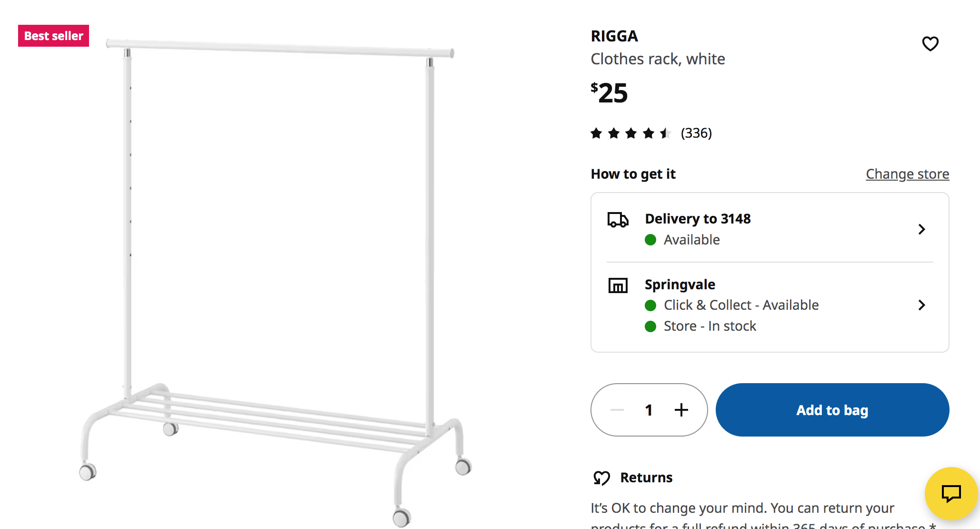980x529 pixels.
Task: Expand the Springvale store options chevron
Action: (x=921, y=305)
